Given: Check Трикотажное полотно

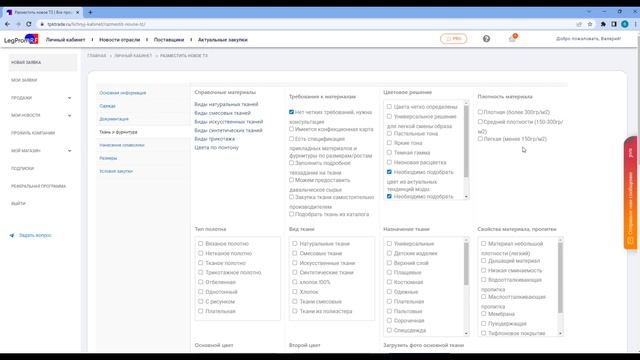Looking at the screenshot, I should [201, 272].
